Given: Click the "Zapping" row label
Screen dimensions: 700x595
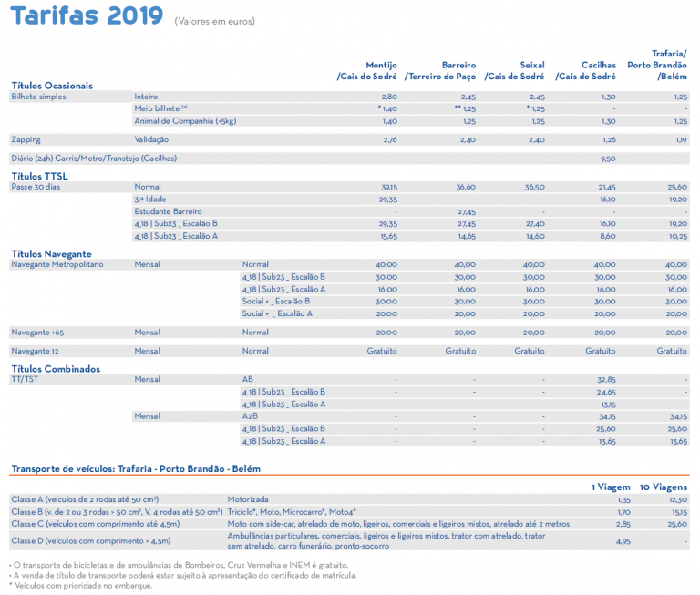Looking at the screenshot, I should (26, 139).
